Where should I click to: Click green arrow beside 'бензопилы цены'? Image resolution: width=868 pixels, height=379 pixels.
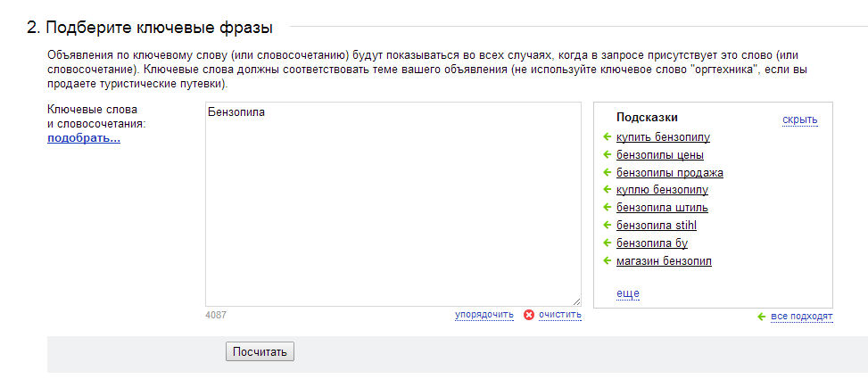pyautogui.click(x=607, y=154)
